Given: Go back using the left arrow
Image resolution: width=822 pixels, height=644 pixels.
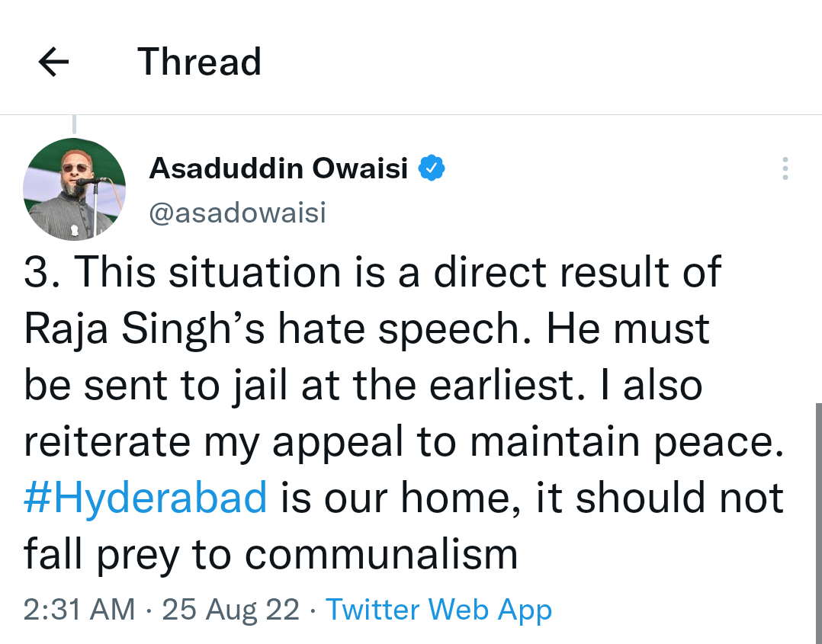Looking at the screenshot, I should point(53,62).
